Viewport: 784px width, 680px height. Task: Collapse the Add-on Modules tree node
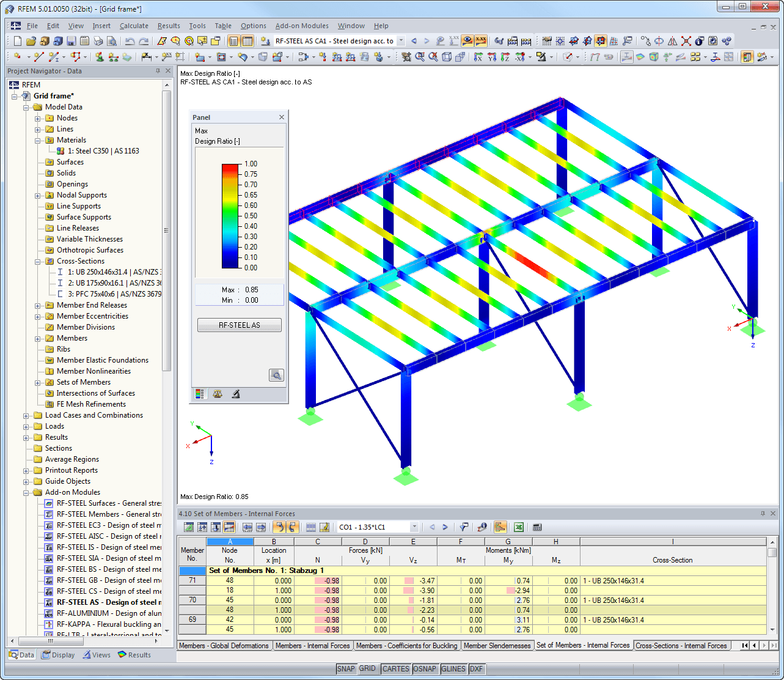26,492
